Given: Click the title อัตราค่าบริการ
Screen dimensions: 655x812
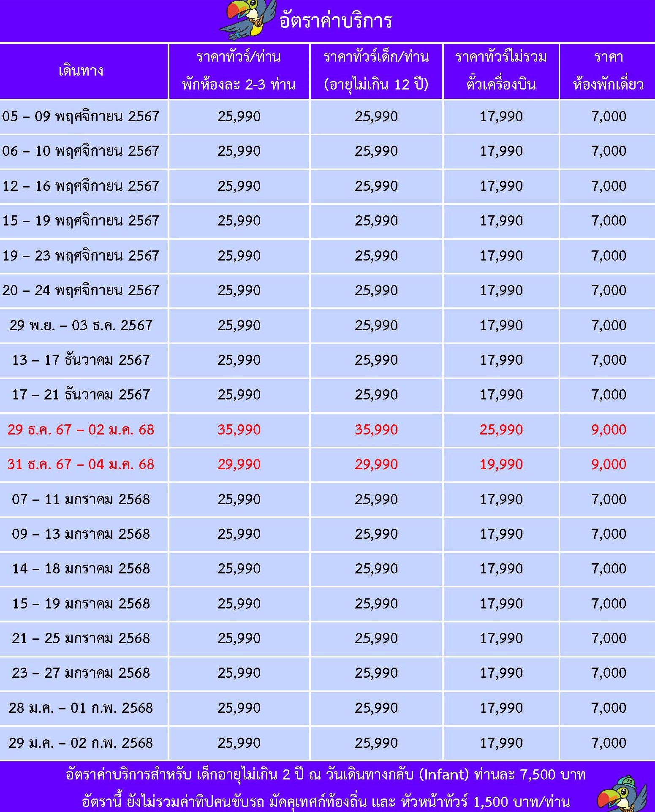Looking at the screenshot, I should coord(336,21).
